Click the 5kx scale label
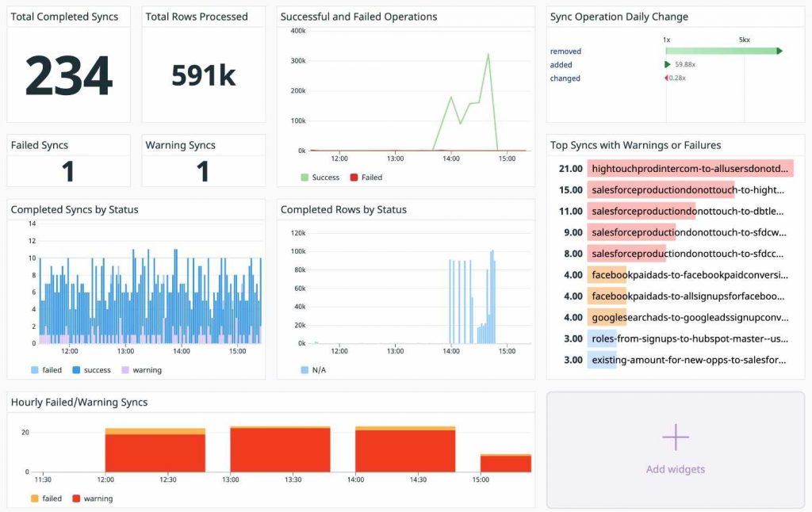The width and height of the screenshot is (812, 512). tap(744, 38)
